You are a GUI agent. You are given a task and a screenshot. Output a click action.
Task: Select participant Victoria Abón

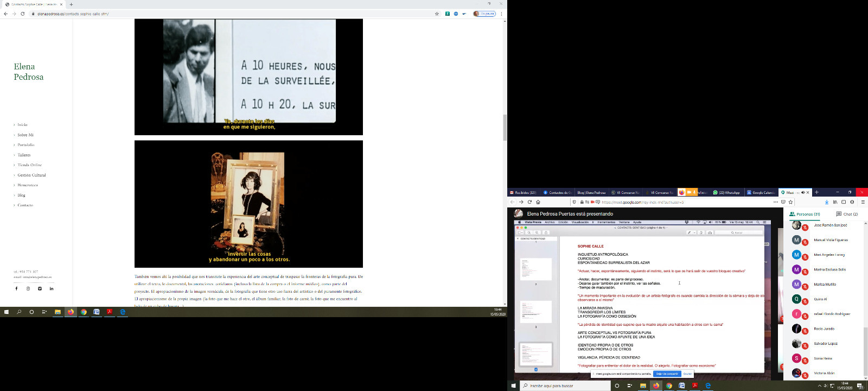tap(824, 373)
